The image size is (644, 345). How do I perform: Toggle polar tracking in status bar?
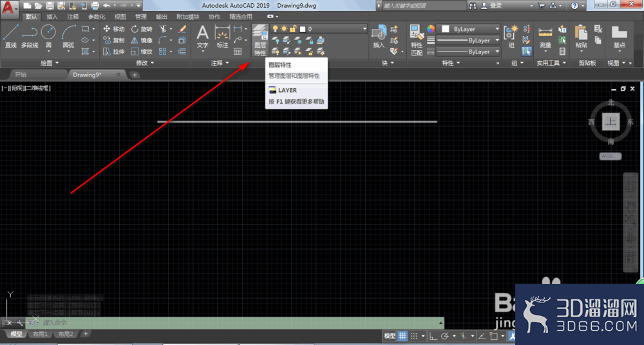tap(445, 335)
